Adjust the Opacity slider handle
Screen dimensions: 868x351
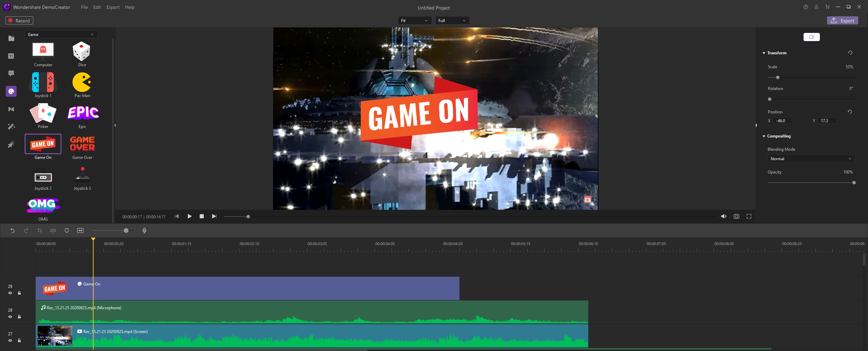coord(854,183)
